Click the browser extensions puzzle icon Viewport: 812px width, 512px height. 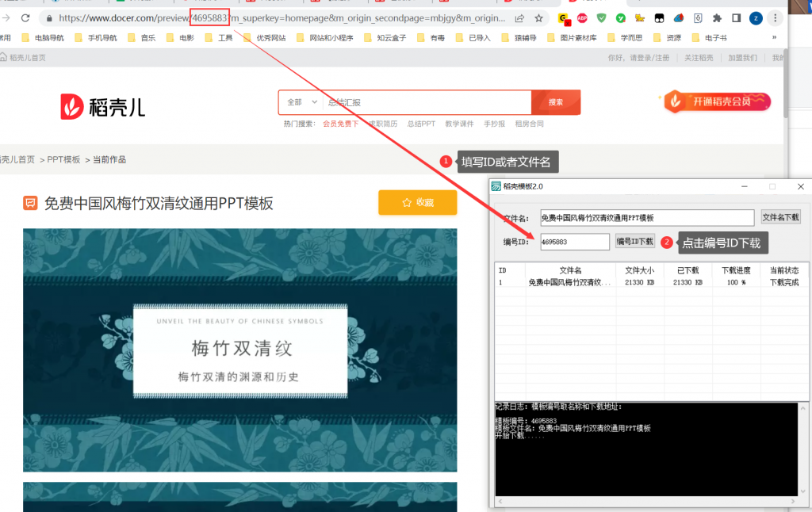pos(716,17)
